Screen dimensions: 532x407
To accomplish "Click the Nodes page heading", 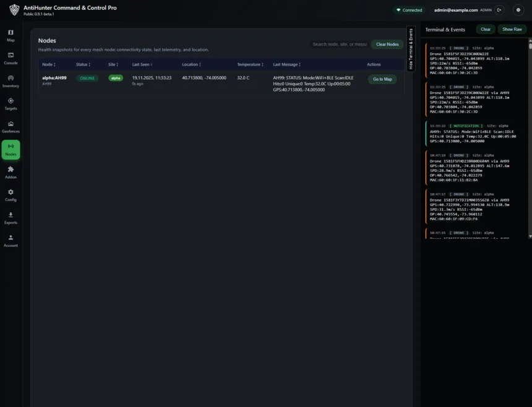I will click(x=47, y=41).
